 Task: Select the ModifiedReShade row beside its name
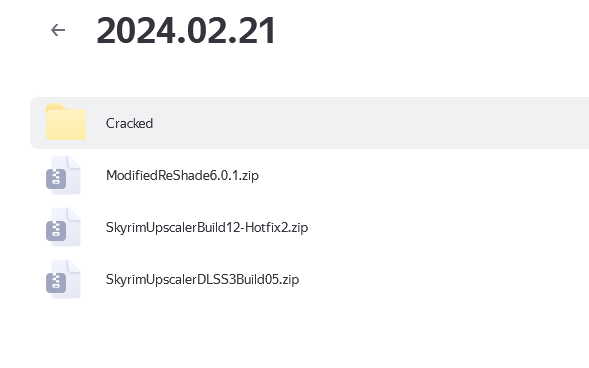click(x=413, y=175)
